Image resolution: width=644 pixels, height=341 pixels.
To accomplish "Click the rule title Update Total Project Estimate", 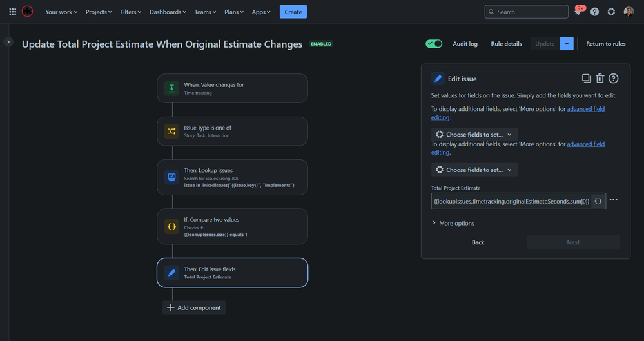I will [162, 44].
